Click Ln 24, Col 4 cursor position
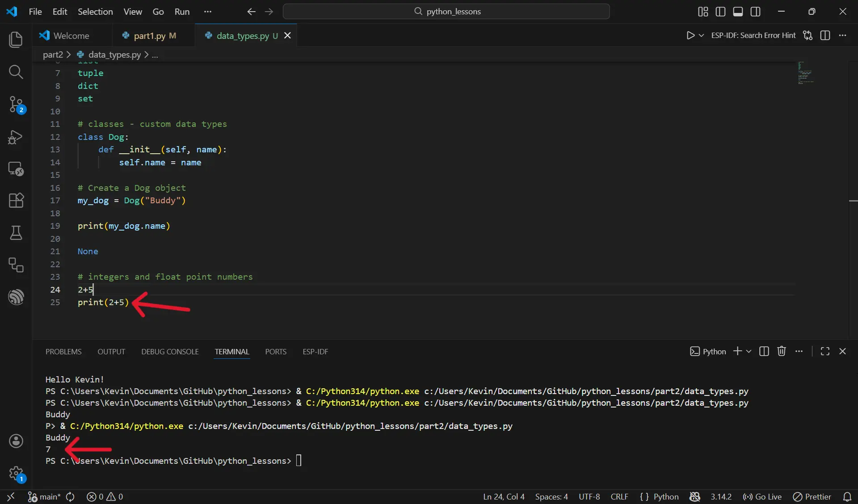This screenshot has width=858, height=504. (x=504, y=496)
